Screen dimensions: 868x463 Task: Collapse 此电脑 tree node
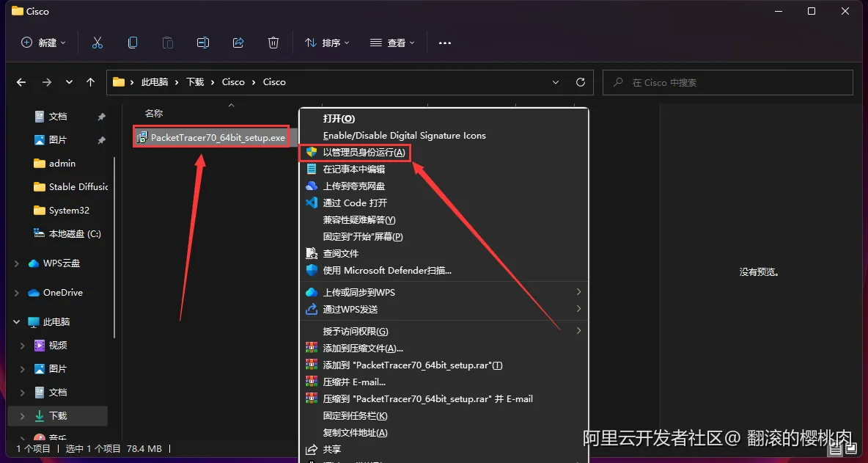[17, 322]
